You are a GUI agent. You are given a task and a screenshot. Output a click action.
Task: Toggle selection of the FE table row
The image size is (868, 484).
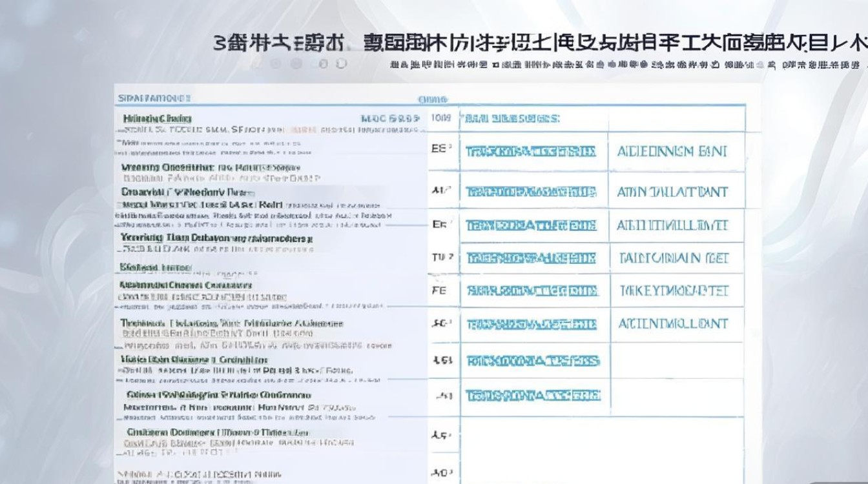440,290
